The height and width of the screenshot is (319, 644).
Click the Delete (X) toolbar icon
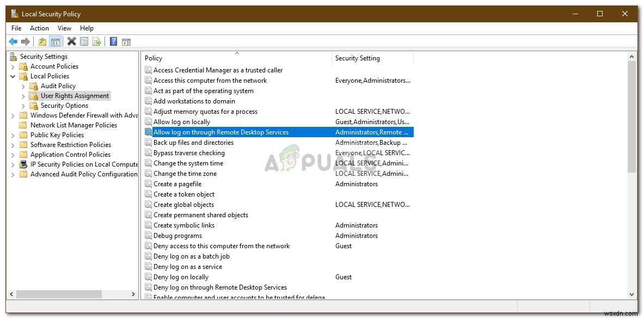[x=71, y=41]
